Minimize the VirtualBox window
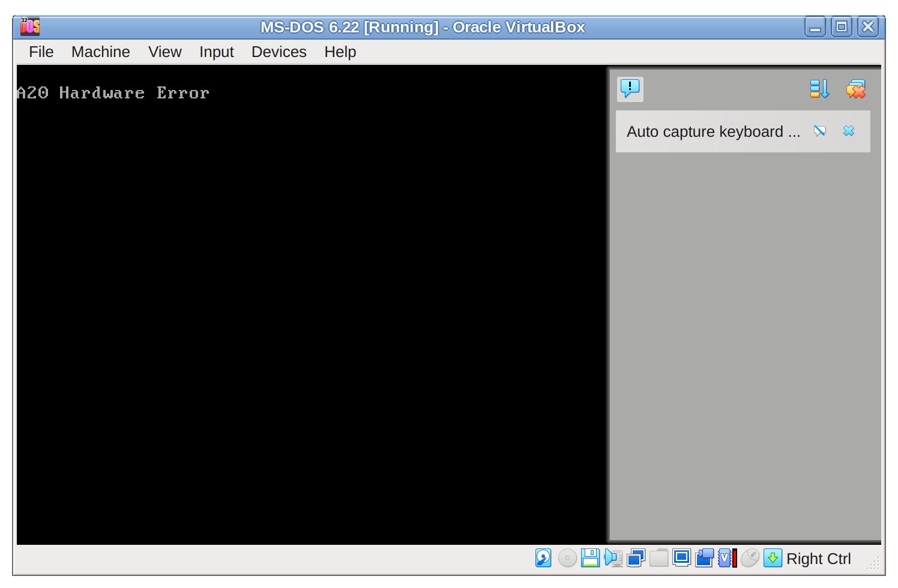 point(815,27)
